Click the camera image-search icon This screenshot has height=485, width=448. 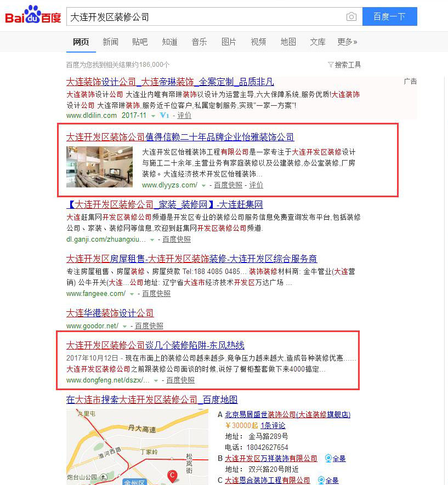click(351, 16)
